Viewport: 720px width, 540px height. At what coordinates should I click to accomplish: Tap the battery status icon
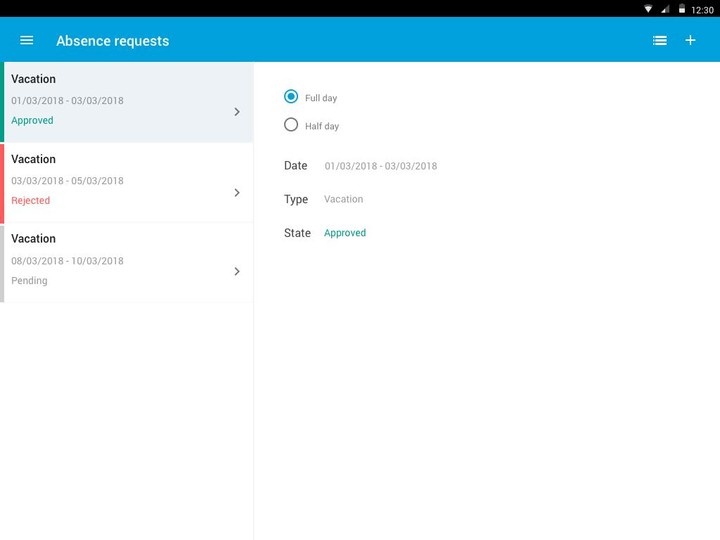(x=682, y=9)
